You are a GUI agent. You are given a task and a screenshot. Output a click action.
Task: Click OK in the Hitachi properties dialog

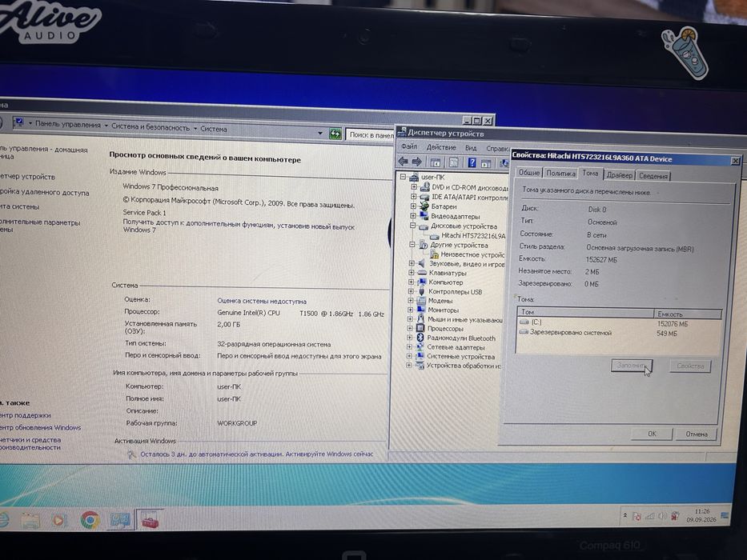(x=651, y=434)
